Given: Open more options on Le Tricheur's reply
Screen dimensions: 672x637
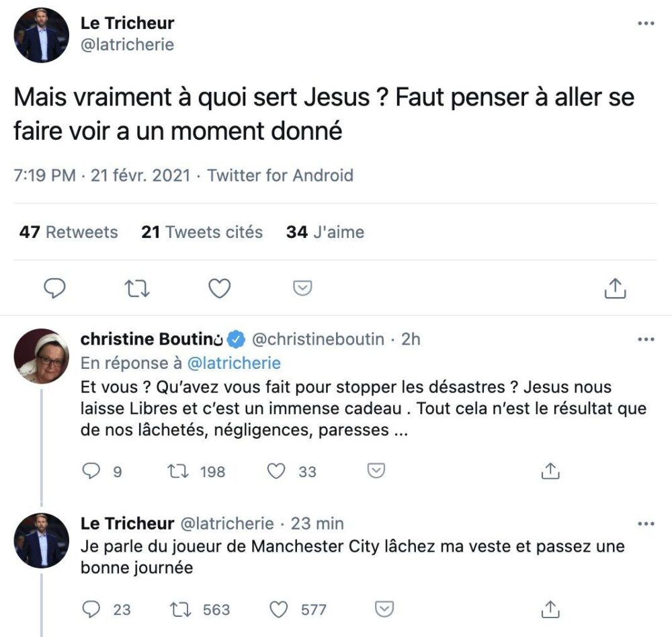Looking at the screenshot, I should (x=646, y=524).
